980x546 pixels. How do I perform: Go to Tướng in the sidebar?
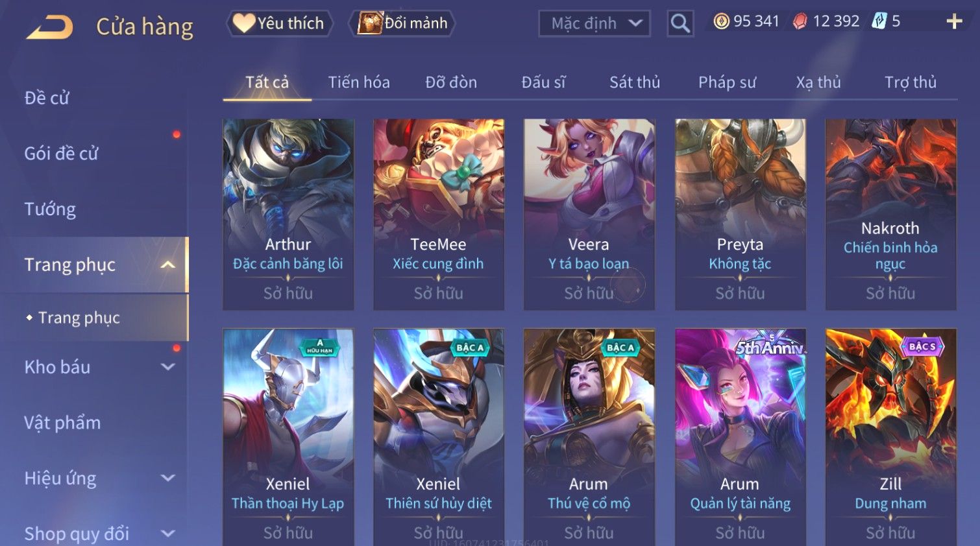coord(50,209)
